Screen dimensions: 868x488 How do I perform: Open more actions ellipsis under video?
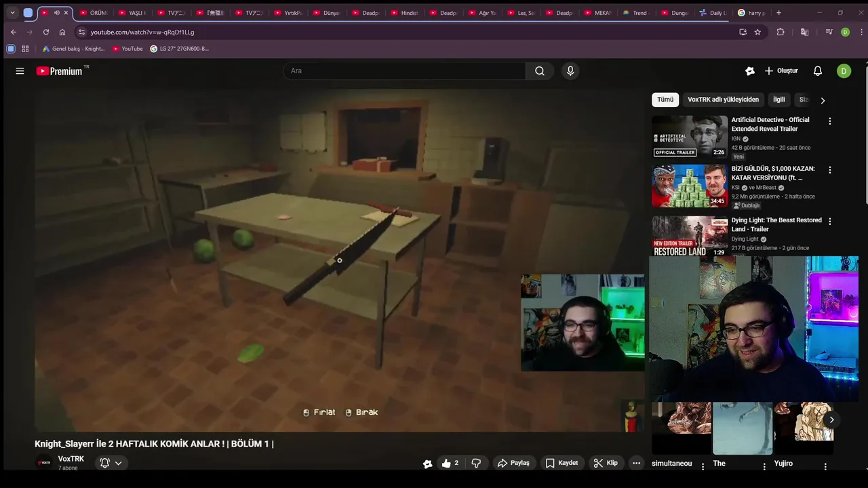tap(636, 463)
